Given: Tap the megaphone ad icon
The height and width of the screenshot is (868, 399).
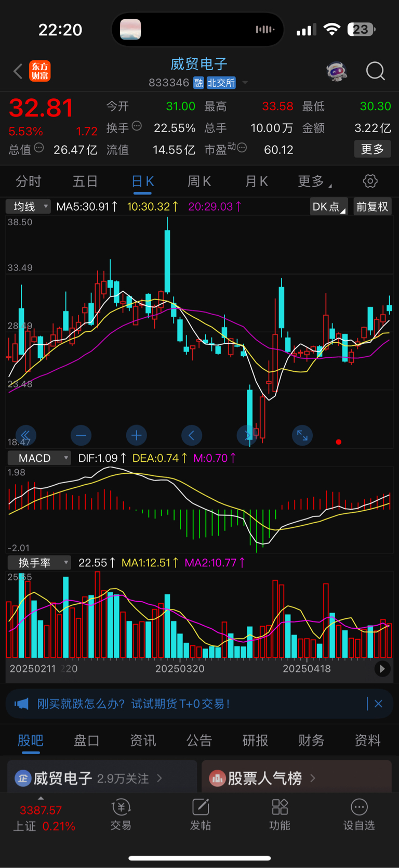Looking at the screenshot, I should click(x=21, y=704).
